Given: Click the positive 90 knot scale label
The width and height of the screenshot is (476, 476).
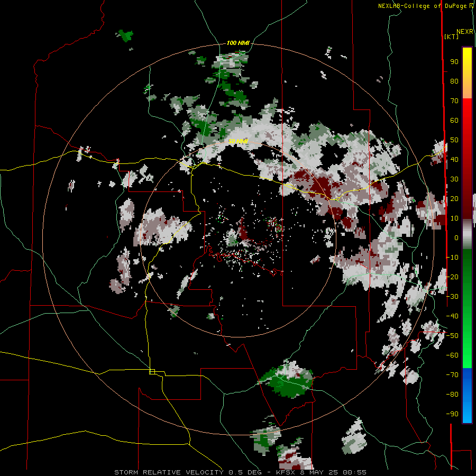Looking at the screenshot, I should pyautogui.click(x=454, y=62).
